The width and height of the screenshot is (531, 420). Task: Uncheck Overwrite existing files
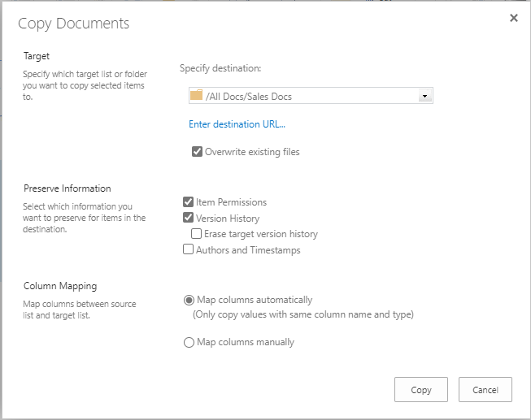point(197,152)
